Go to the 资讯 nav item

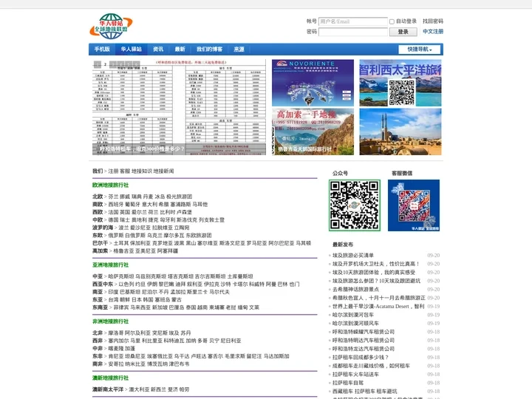[158, 50]
